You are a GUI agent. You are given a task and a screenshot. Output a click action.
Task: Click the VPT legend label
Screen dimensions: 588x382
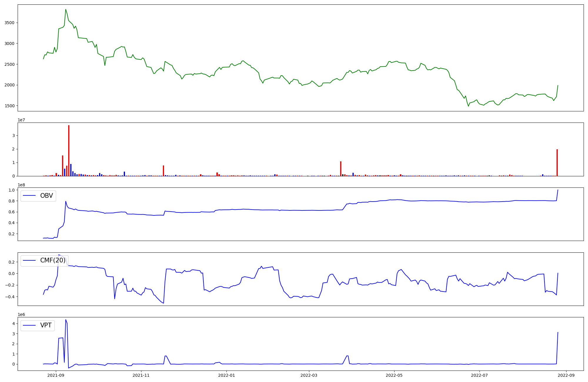point(46,325)
